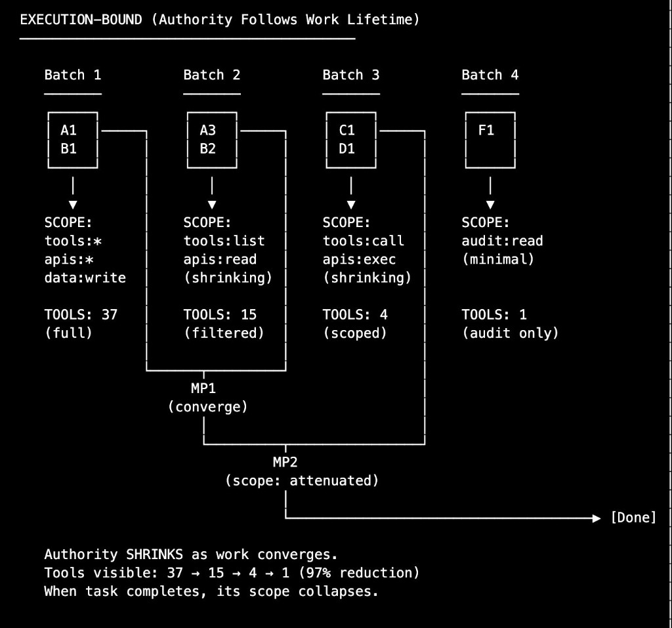Click the "(scope: attenuated)" label
The height and width of the screenshot is (628, 672).
tap(302, 480)
